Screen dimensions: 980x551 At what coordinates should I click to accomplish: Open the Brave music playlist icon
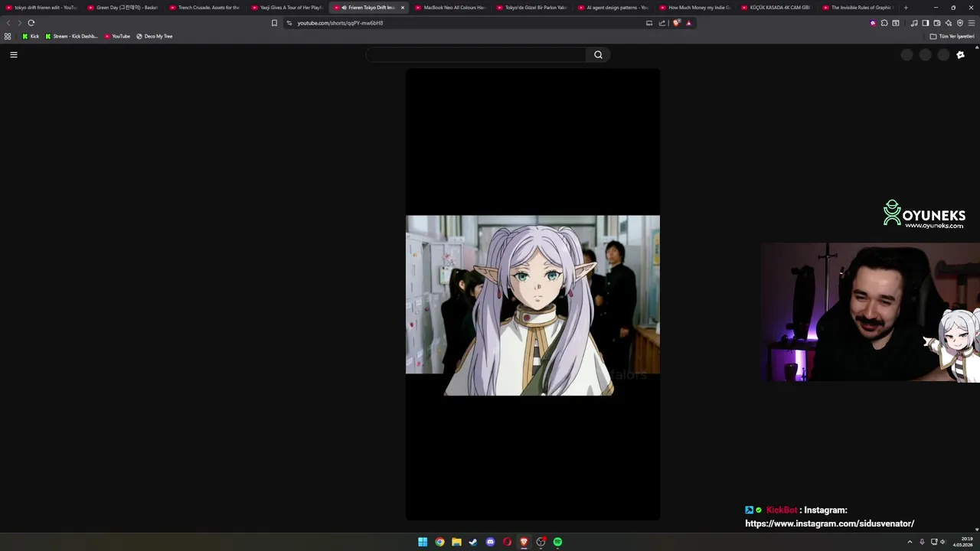[914, 23]
